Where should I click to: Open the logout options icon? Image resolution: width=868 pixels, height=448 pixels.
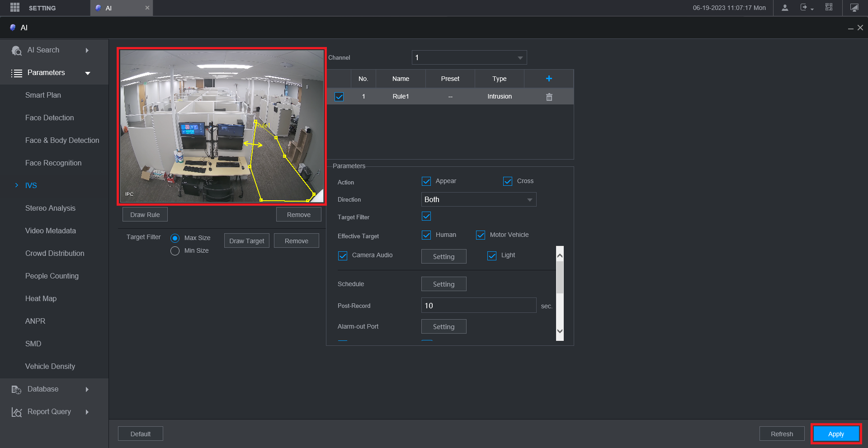point(805,8)
